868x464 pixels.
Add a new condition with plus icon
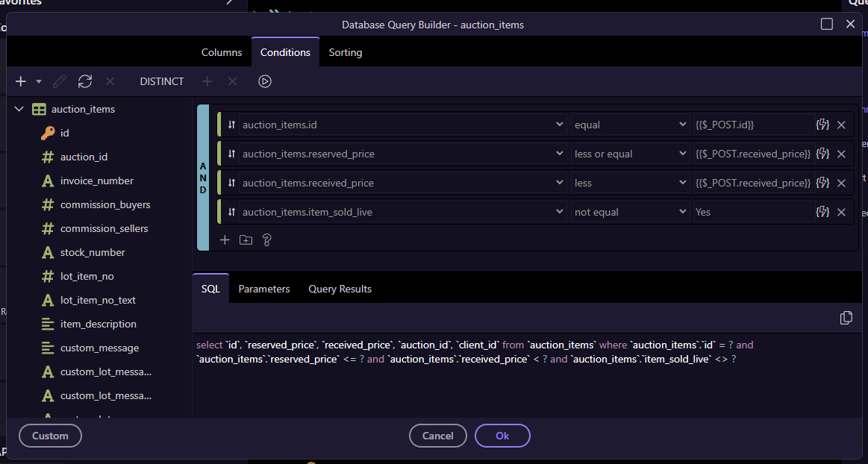pyautogui.click(x=225, y=239)
